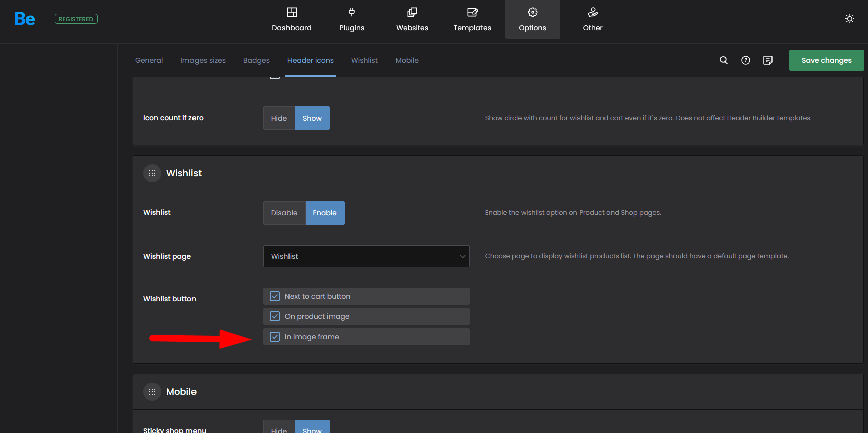Screen dimensions: 868x433
Task: Open the Templates section
Action: (472, 20)
